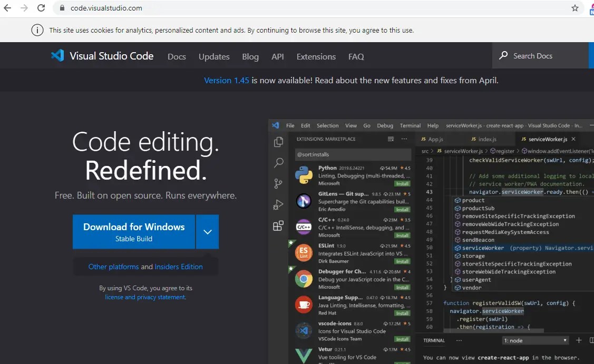
Task: Click the browser back arrow
Action: [x=7, y=8]
